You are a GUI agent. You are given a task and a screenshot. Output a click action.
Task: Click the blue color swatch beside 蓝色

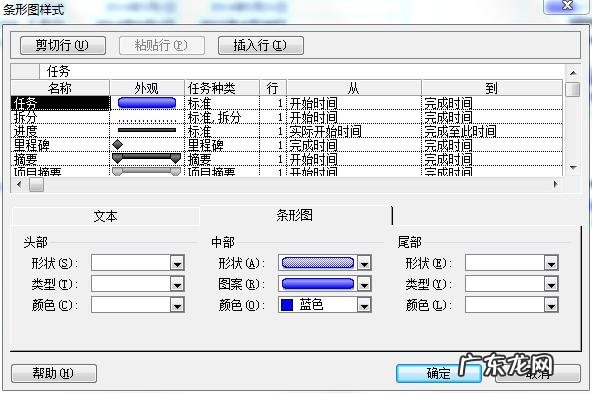click(x=287, y=305)
